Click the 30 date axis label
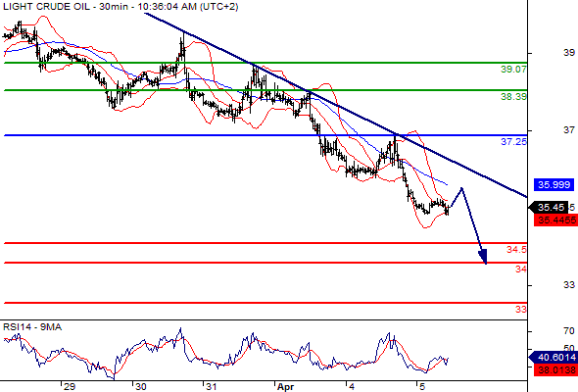 (140, 387)
